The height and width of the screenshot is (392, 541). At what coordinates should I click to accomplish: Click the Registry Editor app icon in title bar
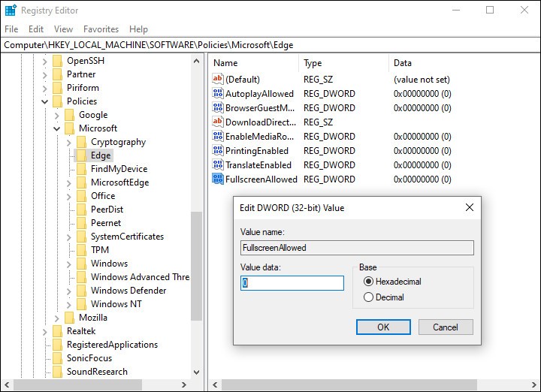coord(11,11)
